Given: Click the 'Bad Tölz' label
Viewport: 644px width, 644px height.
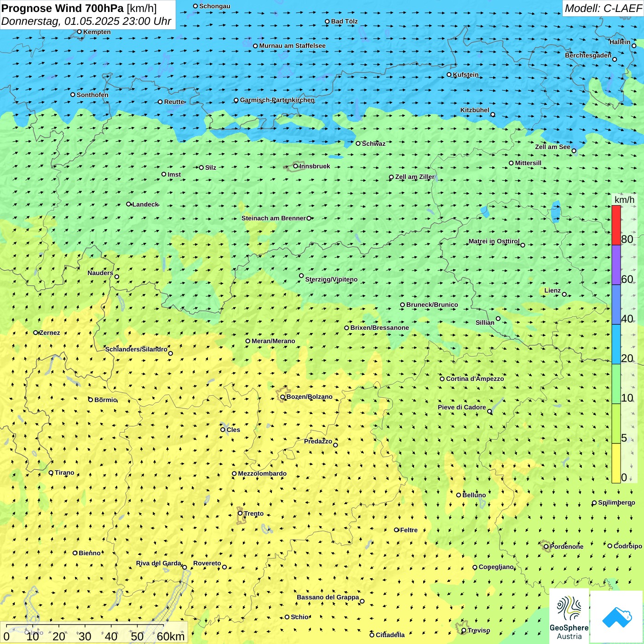Looking at the screenshot, I should click(x=344, y=21).
